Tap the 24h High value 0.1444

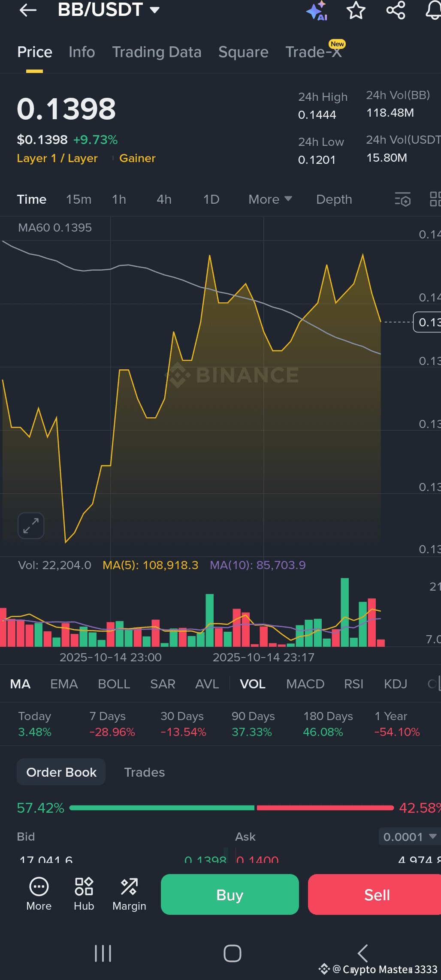tap(317, 115)
